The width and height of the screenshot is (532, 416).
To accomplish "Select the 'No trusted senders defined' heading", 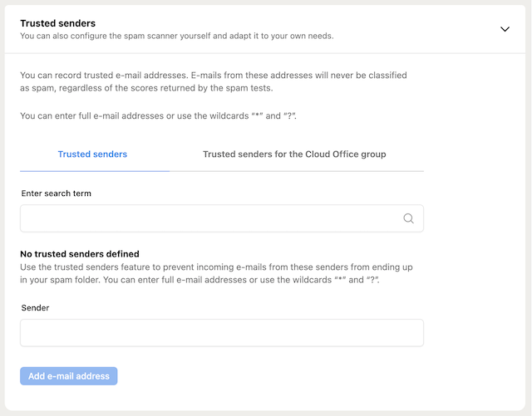I will coord(80,254).
